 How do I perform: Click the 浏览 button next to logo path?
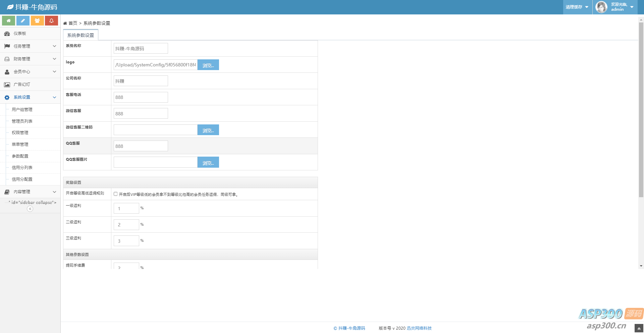tap(208, 65)
